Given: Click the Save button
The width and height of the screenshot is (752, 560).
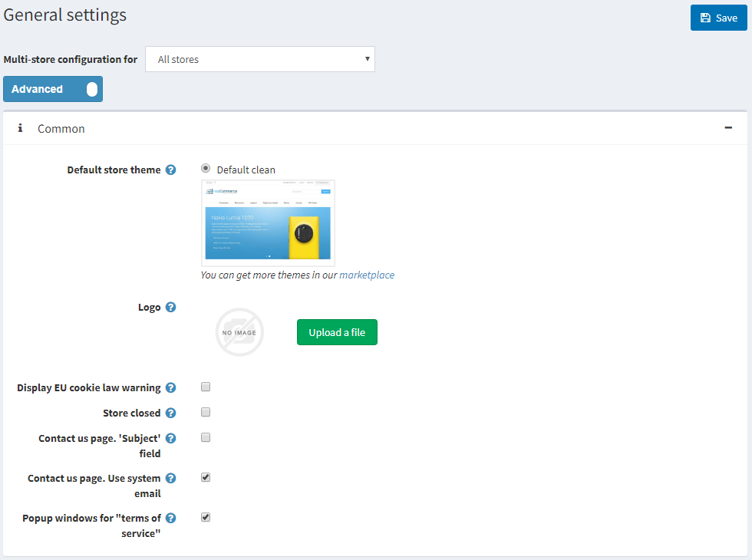Looking at the screenshot, I should pyautogui.click(x=718, y=18).
